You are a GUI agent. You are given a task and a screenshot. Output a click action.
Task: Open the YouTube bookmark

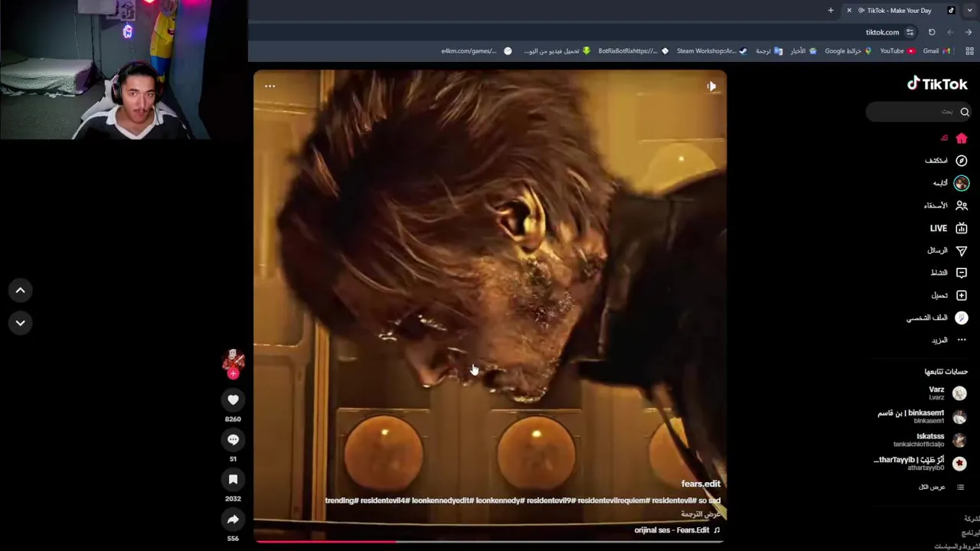[897, 51]
